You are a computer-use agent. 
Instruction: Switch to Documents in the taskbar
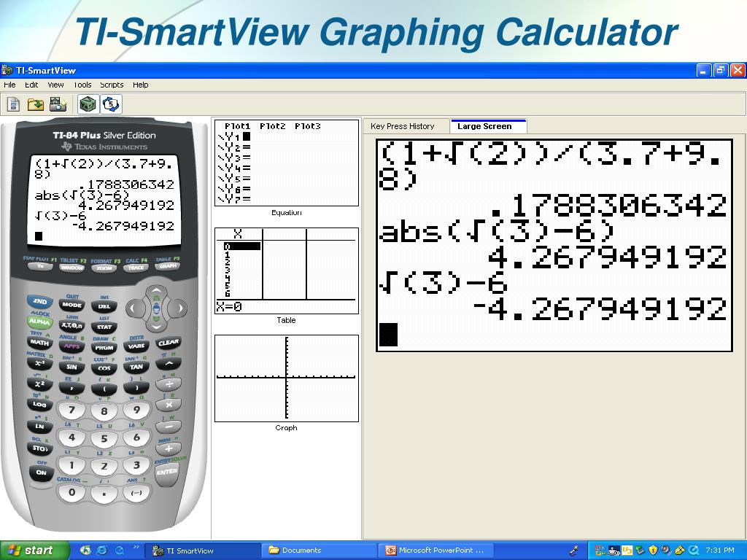coord(319,551)
